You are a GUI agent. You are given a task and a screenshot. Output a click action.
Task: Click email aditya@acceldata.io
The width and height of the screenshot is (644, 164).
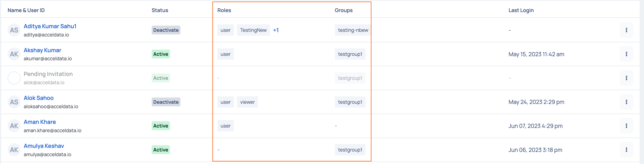(46, 35)
